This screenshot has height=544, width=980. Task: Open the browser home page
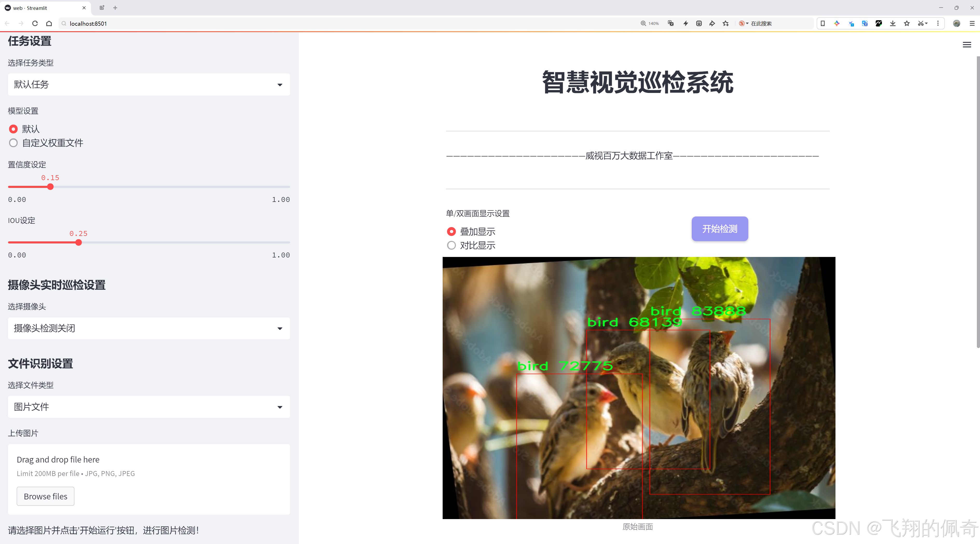49,23
